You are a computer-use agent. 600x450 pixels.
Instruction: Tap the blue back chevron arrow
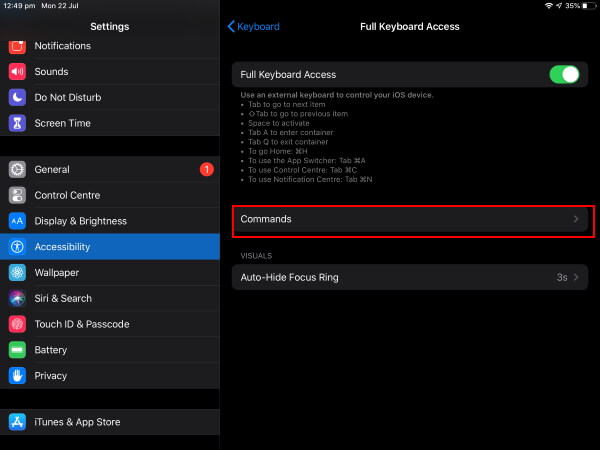click(x=231, y=26)
